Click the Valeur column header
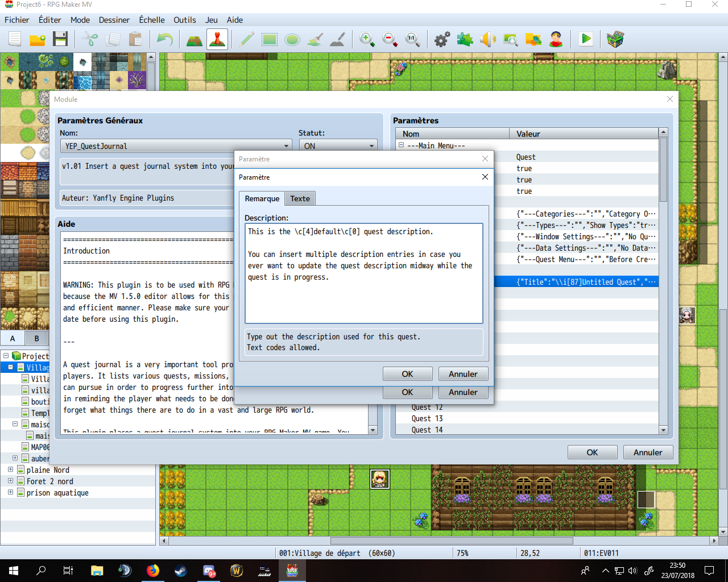This screenshot has width=728, height=582. [584, 134]
